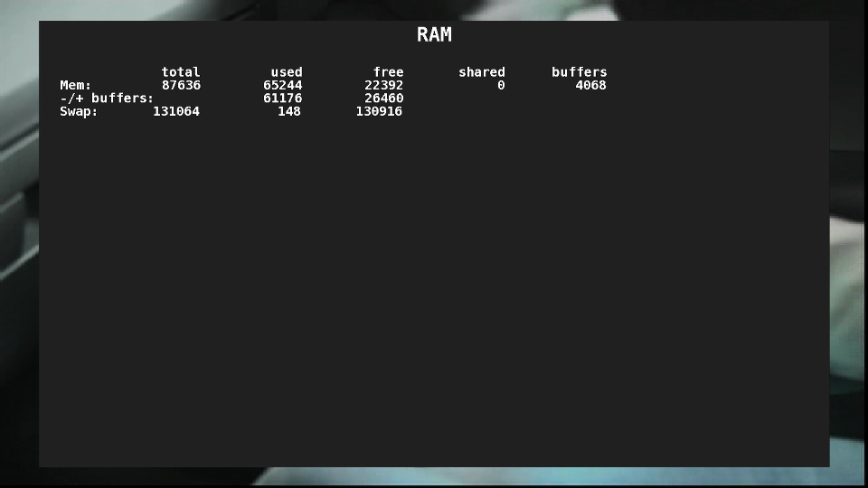Click the Mem free value 22392

point(384,85)
